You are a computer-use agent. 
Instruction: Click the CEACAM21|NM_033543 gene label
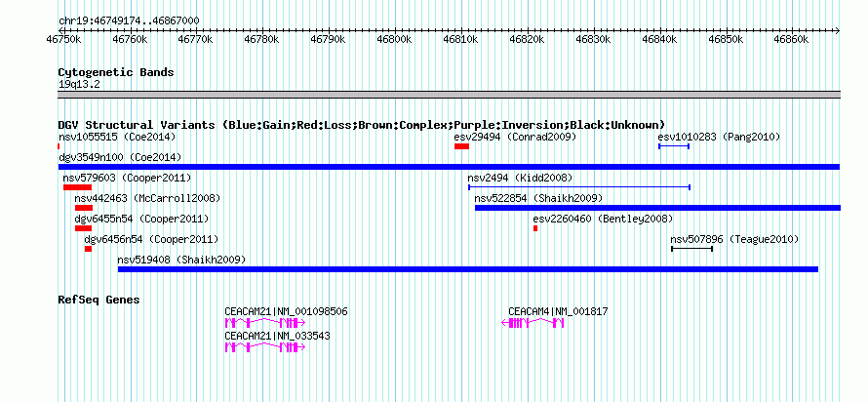click(277, 336)
